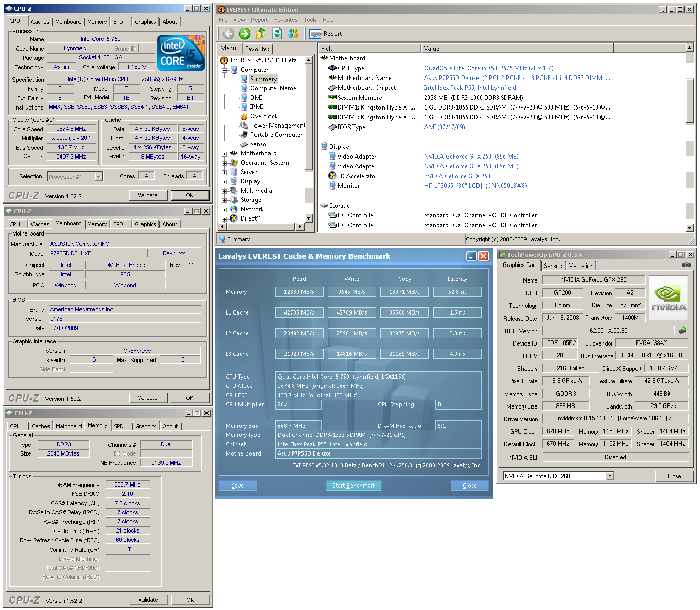Select the Server node in EVEREST tree
The width and height of the screenshot is (700, 610).
point(244,172)
